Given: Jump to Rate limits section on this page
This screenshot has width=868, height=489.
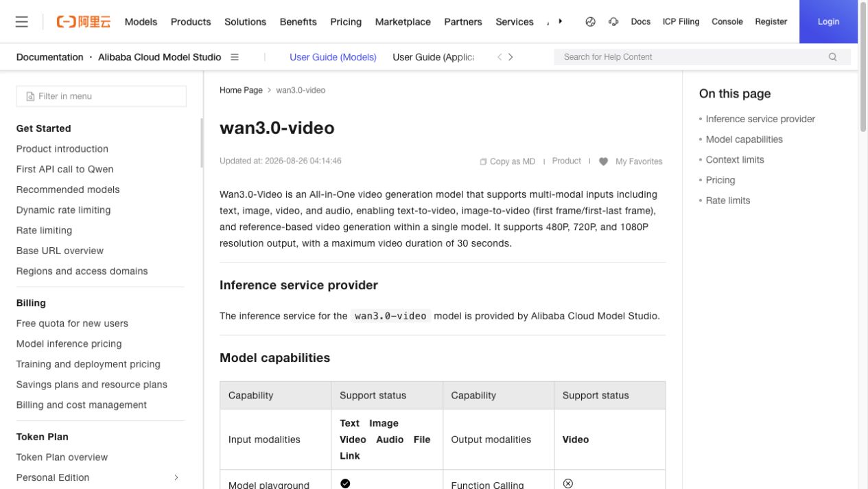Looking at the screenshot, I should 728,201.
